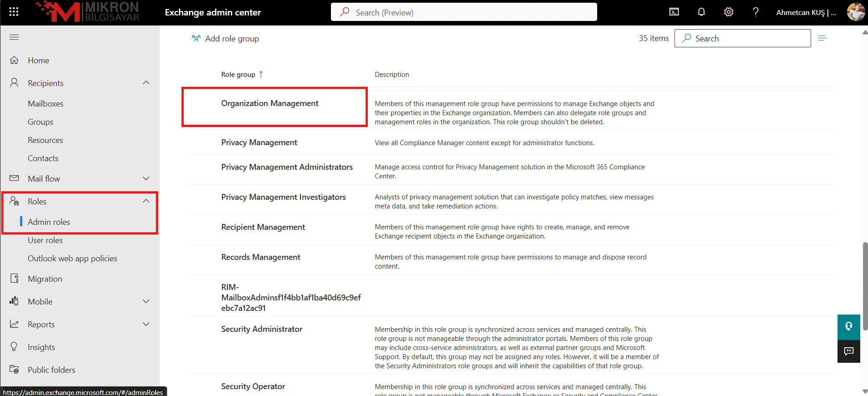Open Security Administrator role group
Screen dimensions: 868x396
click(x=262, y=329)
